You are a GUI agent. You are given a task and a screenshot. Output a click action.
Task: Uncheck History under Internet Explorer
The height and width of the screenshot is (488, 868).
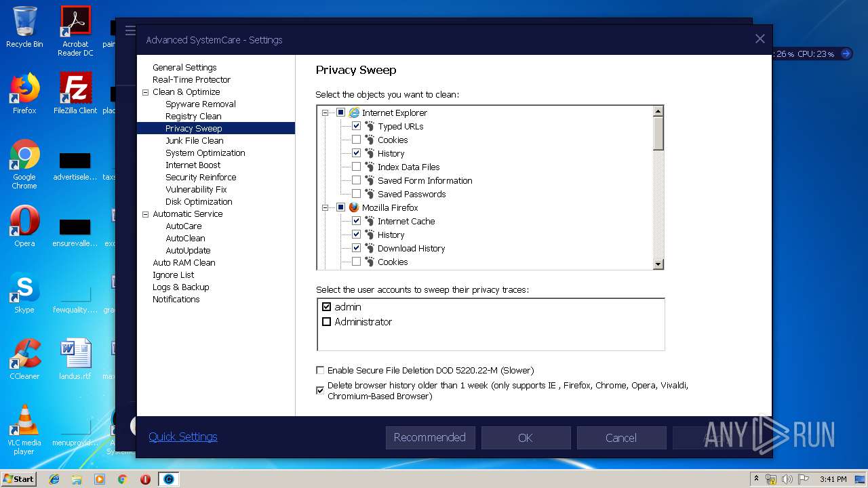[x=356, y=153]
